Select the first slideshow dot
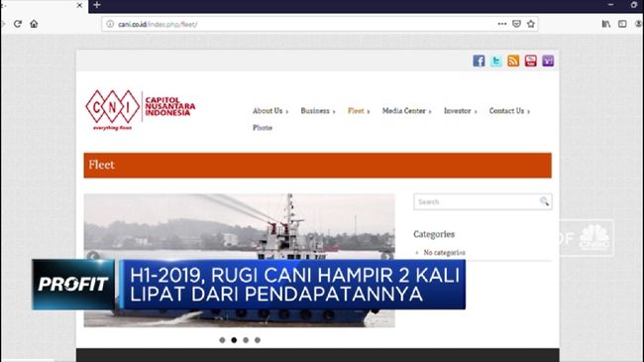This screenshot has width=644, height=362. coord(222,340)
